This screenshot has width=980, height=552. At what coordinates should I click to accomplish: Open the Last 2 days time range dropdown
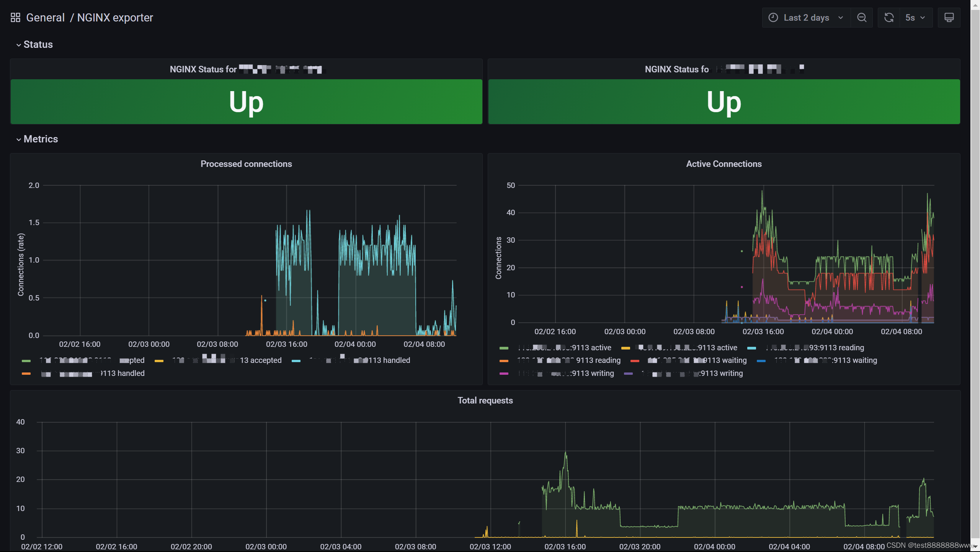806,18
